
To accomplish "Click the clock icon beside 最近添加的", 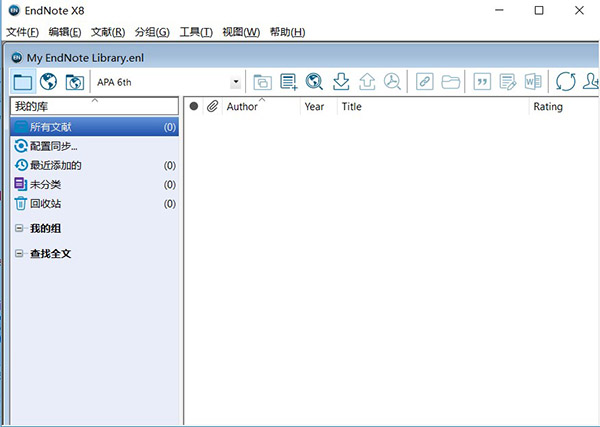I will (21, 165).
